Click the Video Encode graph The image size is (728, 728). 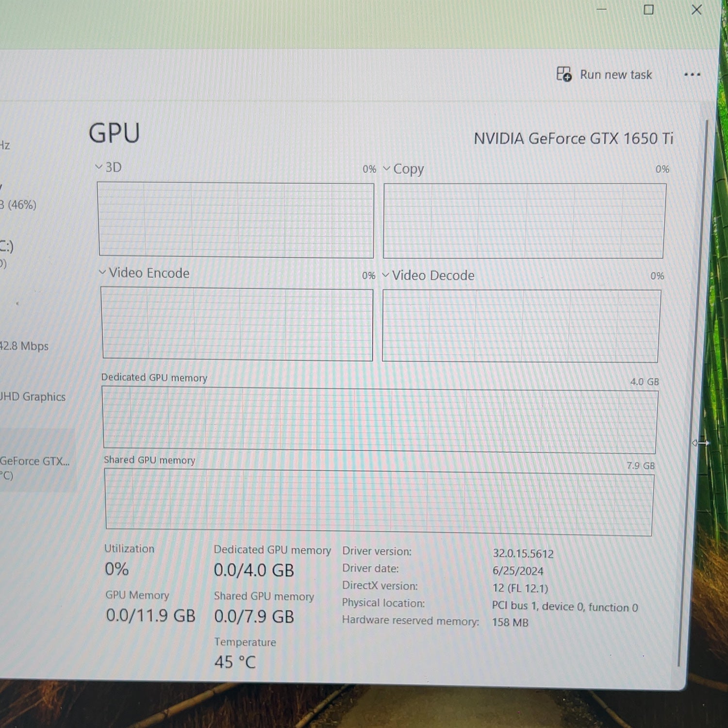(237, 324)
